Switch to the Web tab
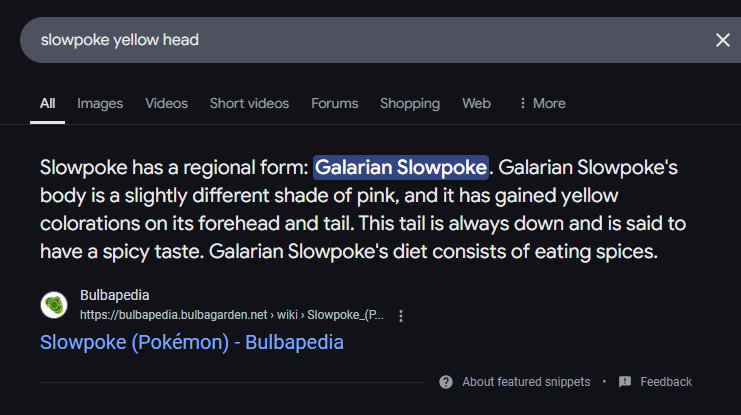 tap(476, 103)
